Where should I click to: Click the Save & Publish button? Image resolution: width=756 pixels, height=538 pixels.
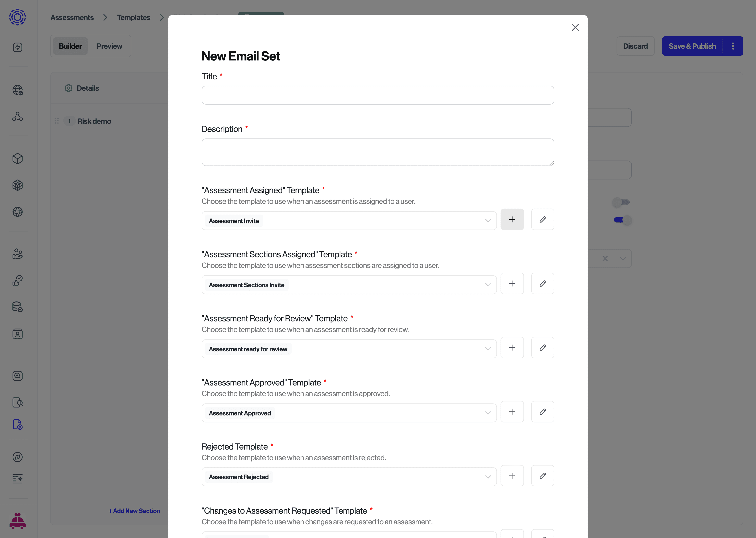pos(692,46)
